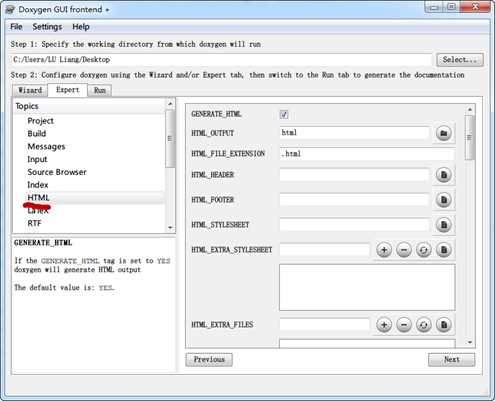Click the HTML_FILE_EXTENSION label
Image resolution: width=495 pixels, height=401 pixels.
tap(228, 154)
